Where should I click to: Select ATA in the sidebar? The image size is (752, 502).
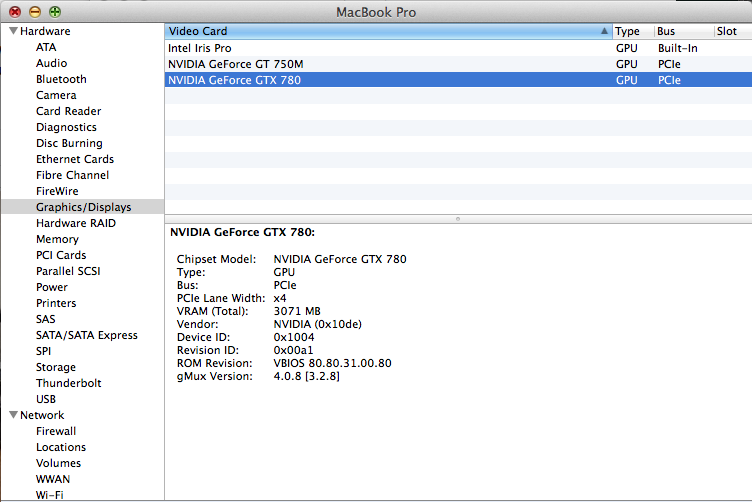click(x=46, y=47)
